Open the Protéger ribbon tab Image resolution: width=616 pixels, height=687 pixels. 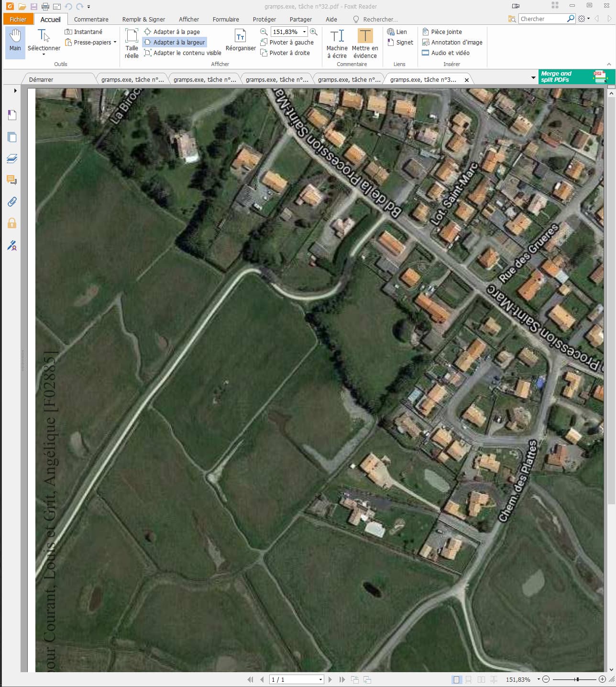pos(264,19)
